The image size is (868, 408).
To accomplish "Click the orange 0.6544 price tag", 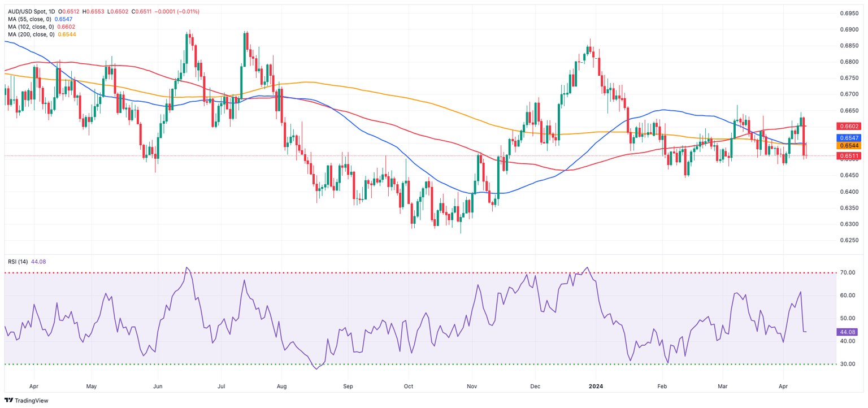I will click(x=848, y=145).
